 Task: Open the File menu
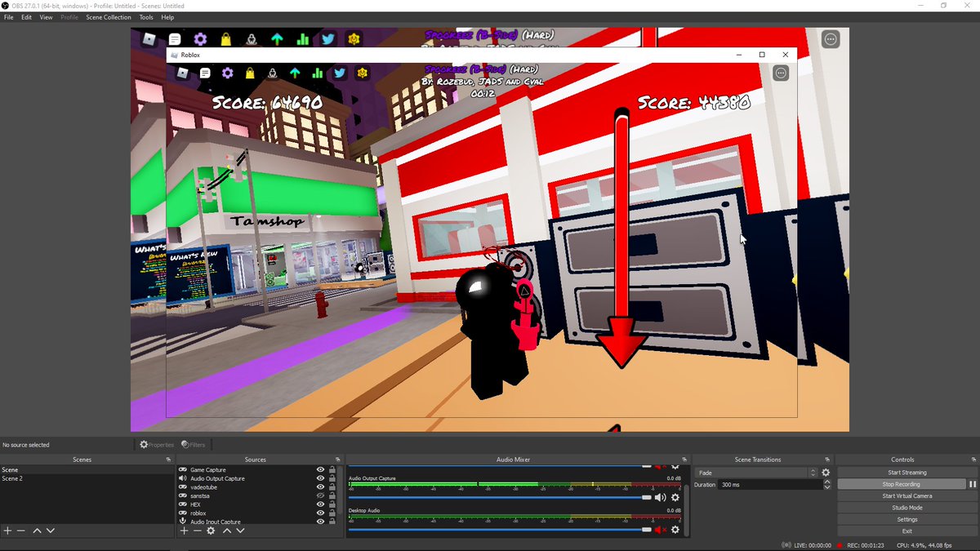point(9,17)
